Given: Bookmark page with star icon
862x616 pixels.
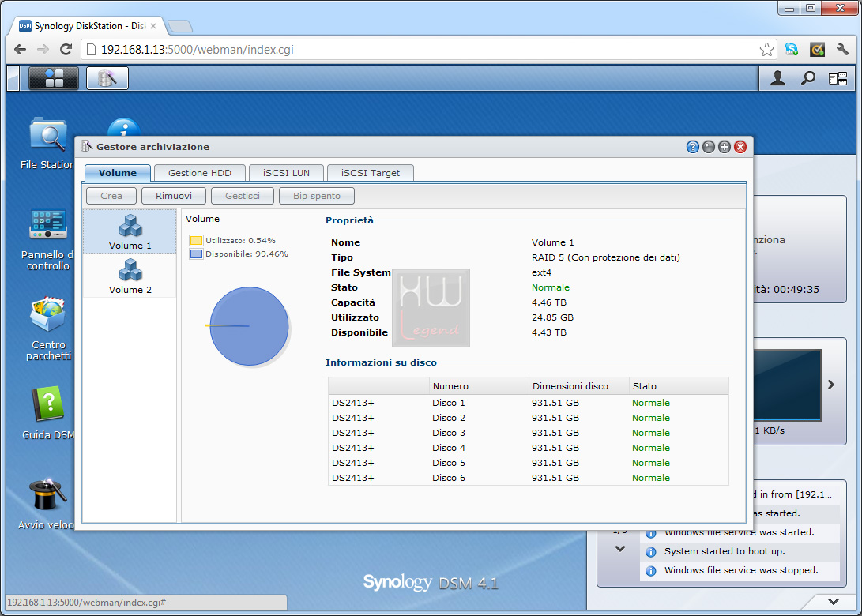Looking at the screenshot, I should [766, 50].
